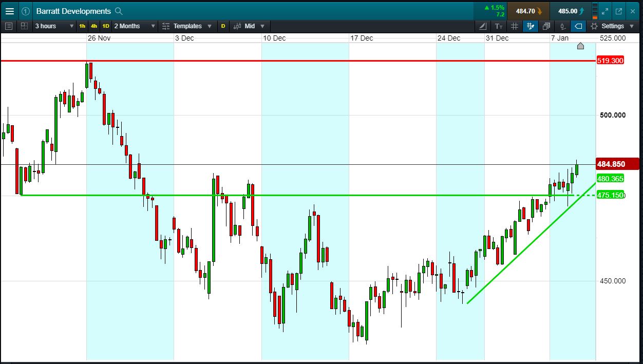Click the search magnifier beside Barratt Developments

click(119, 11)
